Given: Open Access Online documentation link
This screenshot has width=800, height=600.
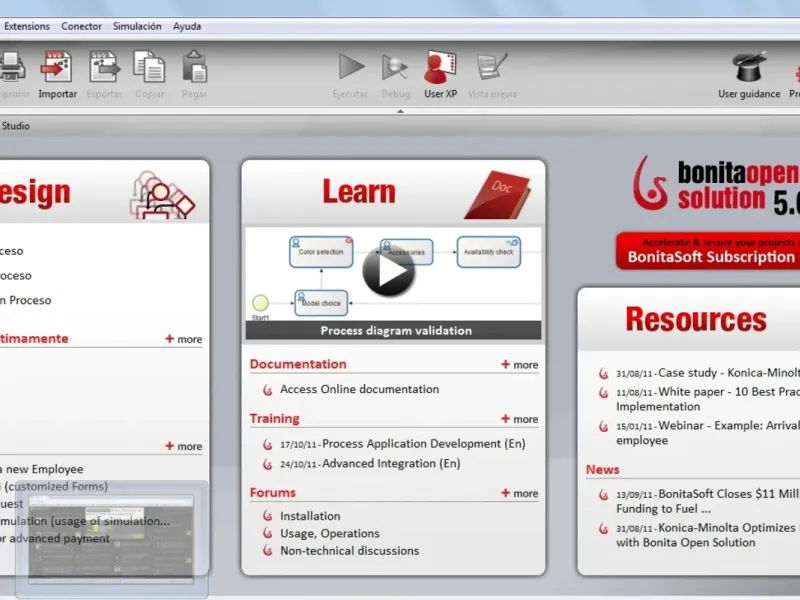Looking at the screenshot, I should pos(359,389).
